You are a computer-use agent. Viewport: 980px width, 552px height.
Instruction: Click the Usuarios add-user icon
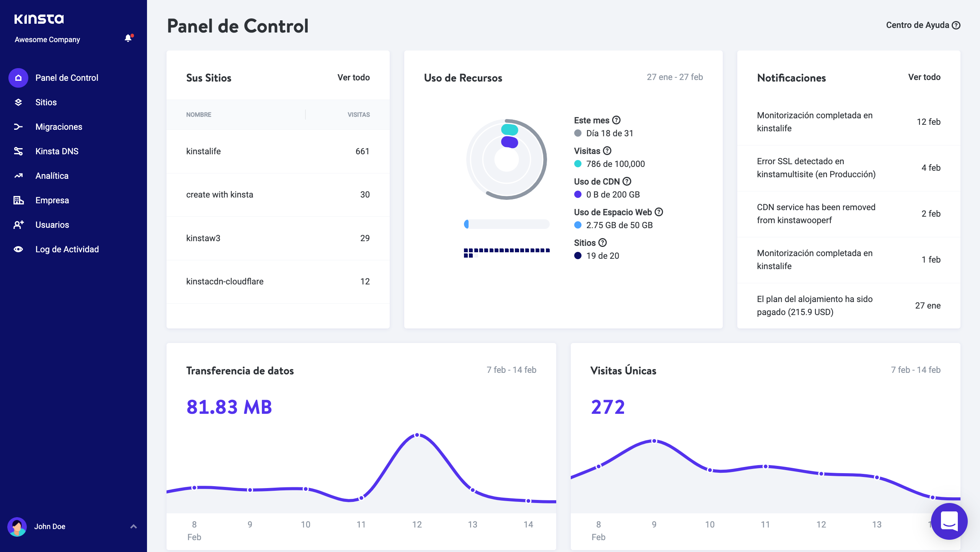coord(18,225)
